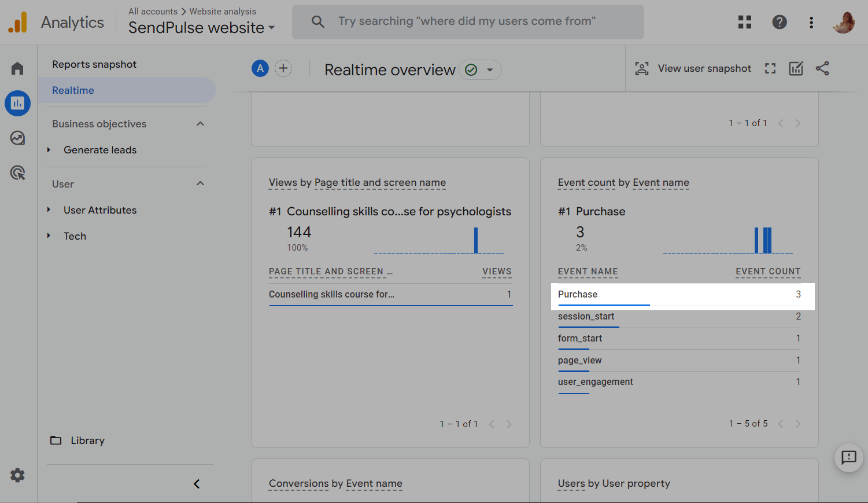The image size is (868, 503).
Task: Expand the User Attributes tree item
Action: click(49, 210)
